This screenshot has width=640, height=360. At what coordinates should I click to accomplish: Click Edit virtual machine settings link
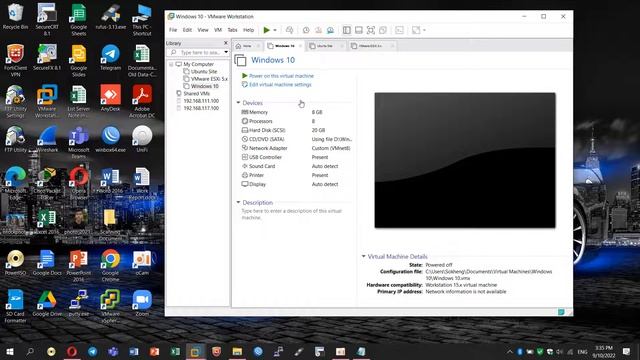pos(280,84)
